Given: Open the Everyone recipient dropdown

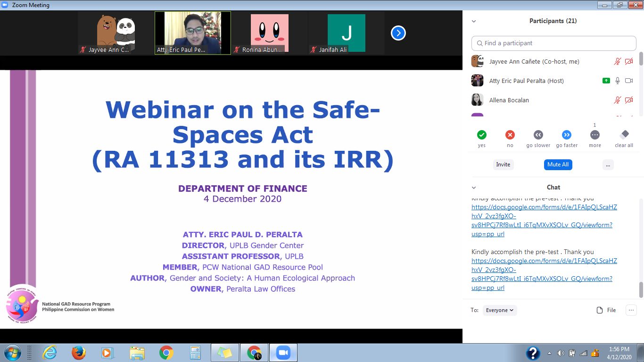Looking at the screenshot, I should tap(500, 310).
